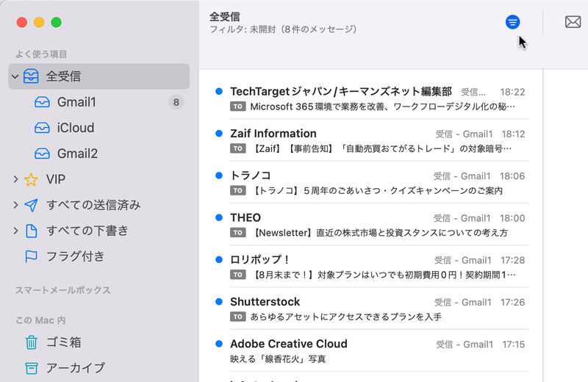Open the ゴミ箱 mailbox
588x382 pixels.
coord(99,342)
